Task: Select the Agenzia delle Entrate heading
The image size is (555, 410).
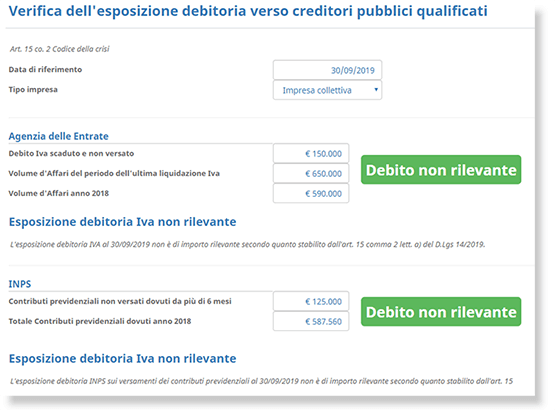Action: point(58,136)
